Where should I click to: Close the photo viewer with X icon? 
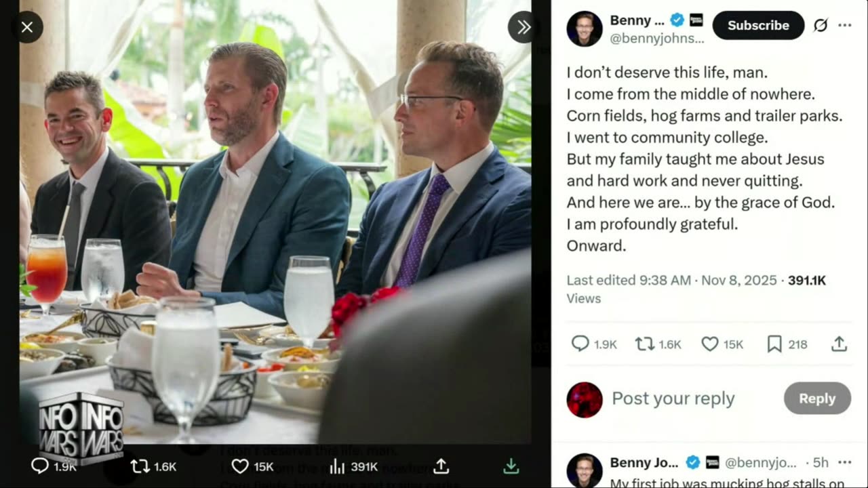pyautogui.click(x=27, y=27)
